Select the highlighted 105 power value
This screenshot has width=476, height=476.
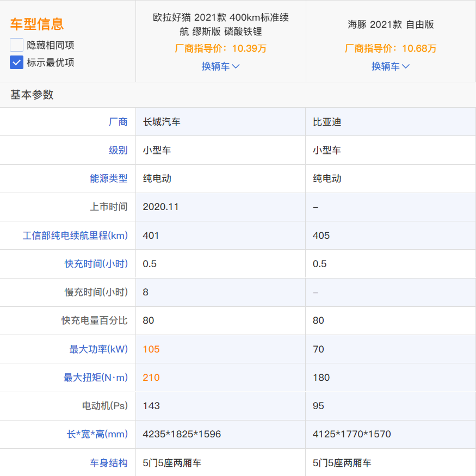pyautogui.click(x=151, y=349)
